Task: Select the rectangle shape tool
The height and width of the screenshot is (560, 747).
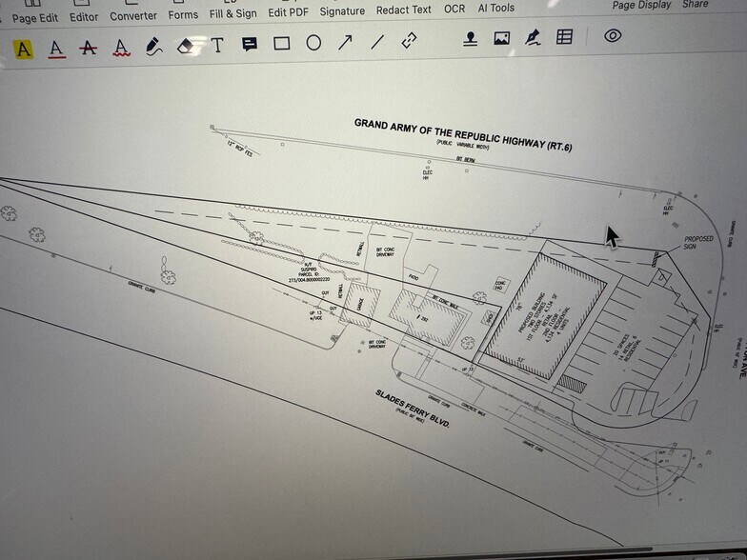Action: pos(281,43)
